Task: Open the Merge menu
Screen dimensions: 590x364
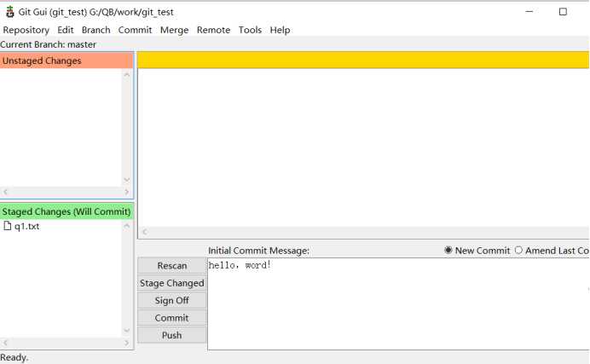Action: point(174,30)
